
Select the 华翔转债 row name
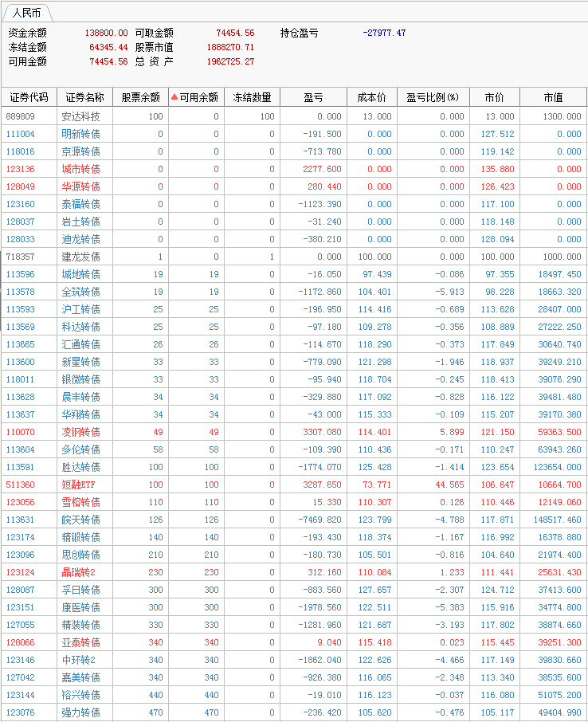click(80, 414)
